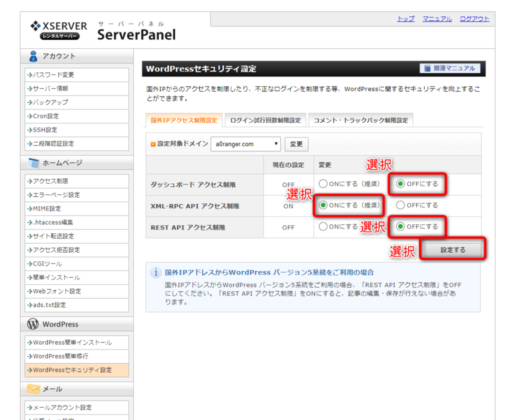Open 二段階認証設定 menu item
The image size is (512, 420).
(x=76, y=143)
